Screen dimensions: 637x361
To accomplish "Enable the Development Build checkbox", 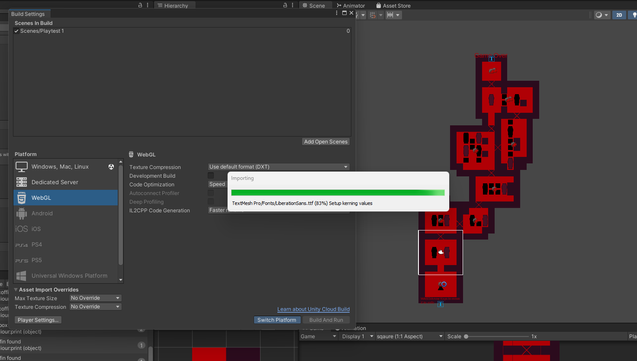I will coord(211,175).
